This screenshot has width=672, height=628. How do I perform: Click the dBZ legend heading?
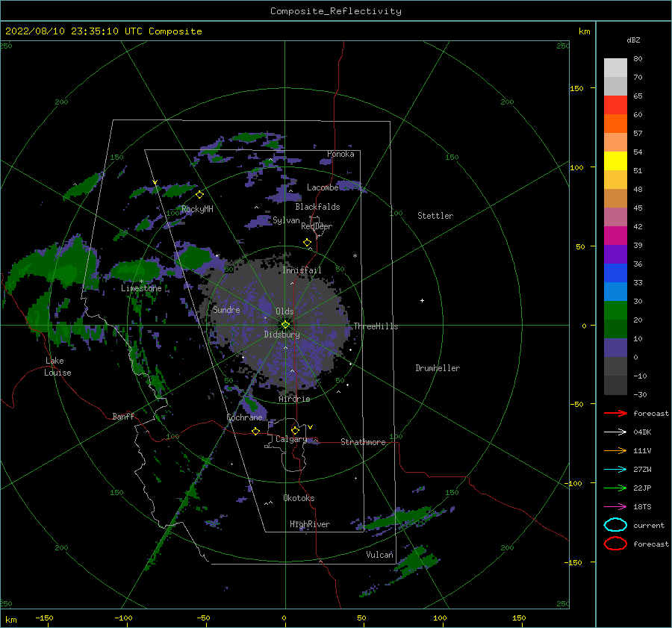[633, 40]
